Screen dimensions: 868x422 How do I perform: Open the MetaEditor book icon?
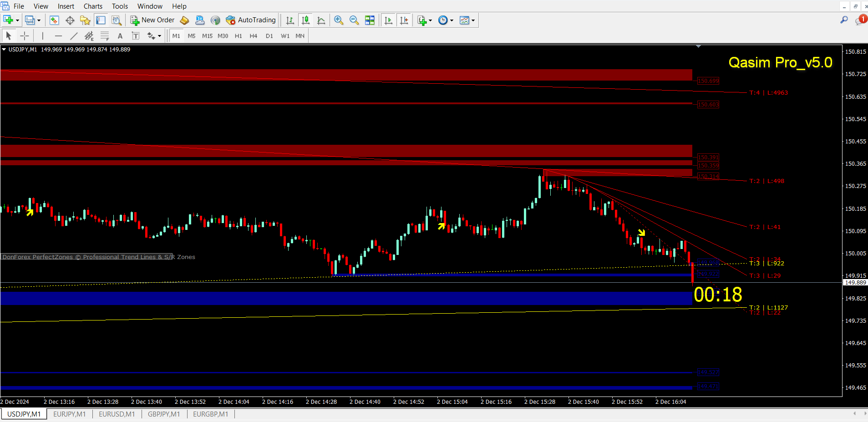184,20
